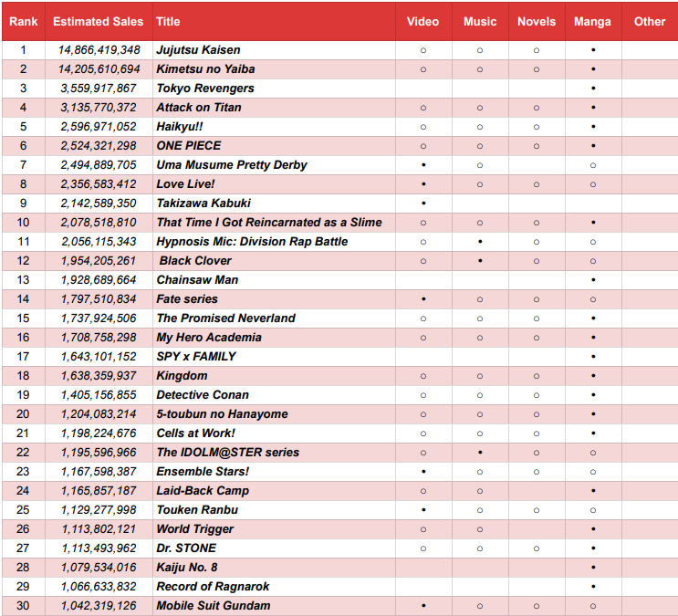Select the Fate series title
678x616 pixels.
[x=187, y=299]
